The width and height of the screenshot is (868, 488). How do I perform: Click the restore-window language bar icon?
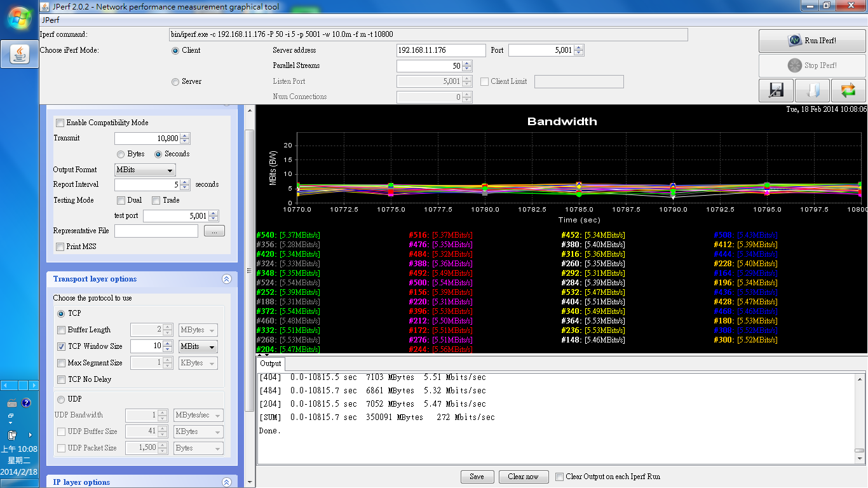pyautogui.click(x=10, y=415)
